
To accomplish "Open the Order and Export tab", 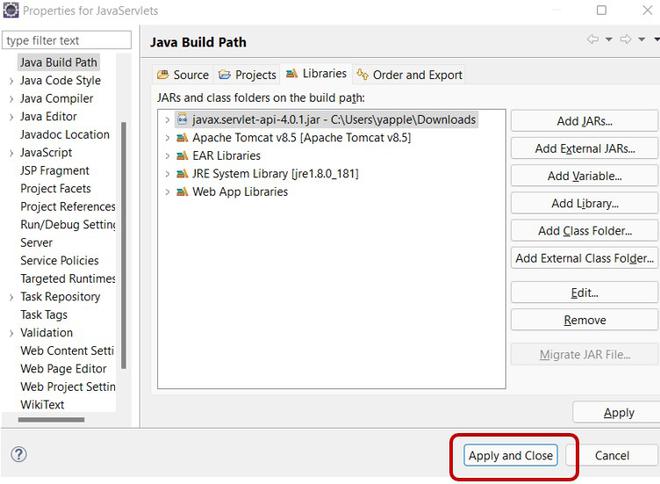I will click(410, 74).
